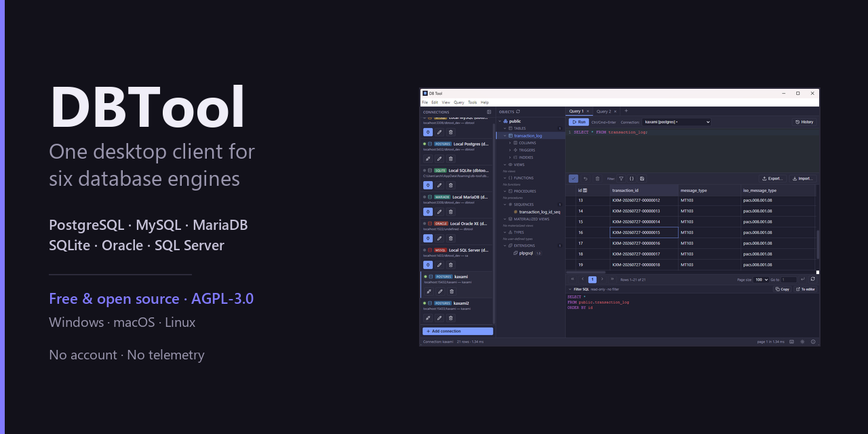Image resolution: width=868 pixels, height=434 pixels.
Task: Expand the COLUMNS node
Action: 510,143
